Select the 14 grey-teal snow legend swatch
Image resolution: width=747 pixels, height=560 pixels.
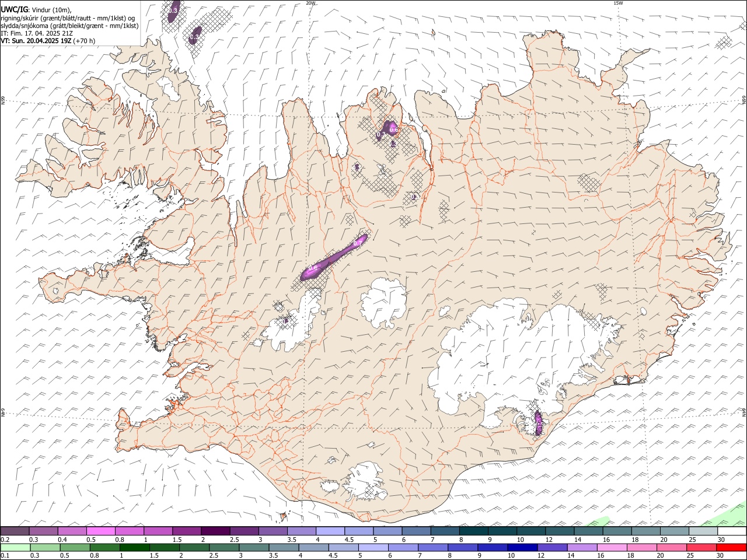[588, 531]
